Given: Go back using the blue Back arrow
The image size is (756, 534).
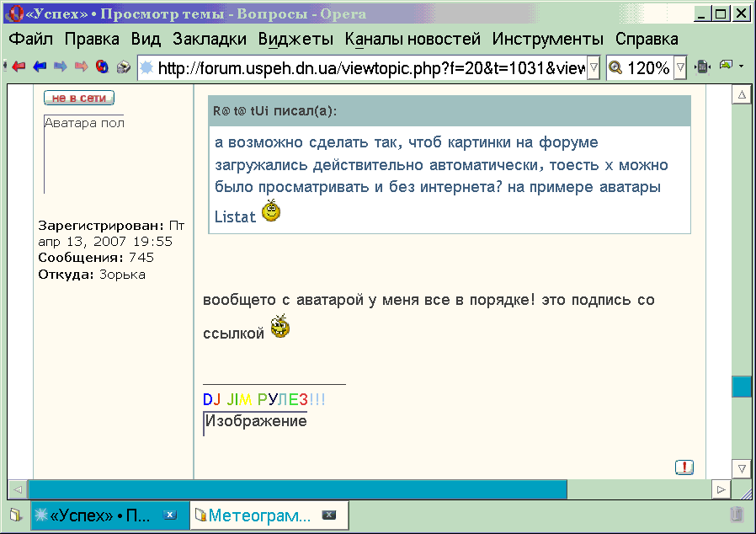Looking at the screenshot, I should [40, 67].
